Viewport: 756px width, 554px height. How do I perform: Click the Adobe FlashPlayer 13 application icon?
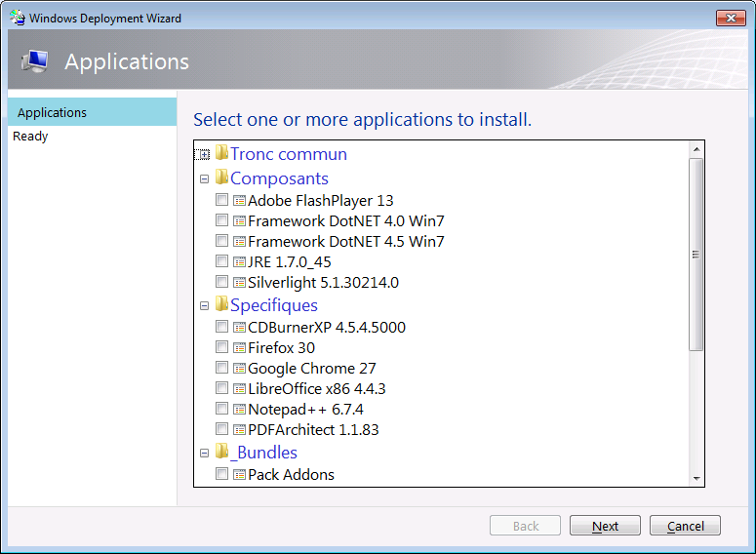(239, 200)
